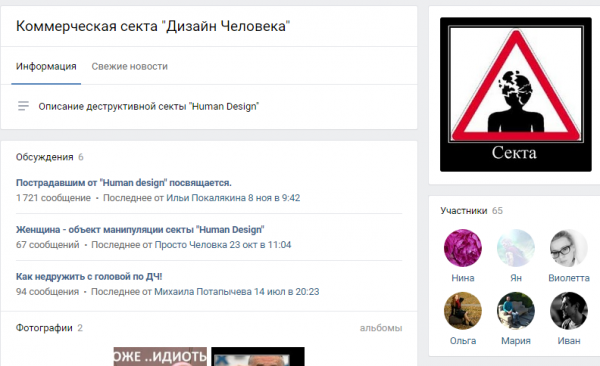Open Ильи Покалякина's profile link
The height and width of the screenshot is (366, 600).
[x=206, y=198]
